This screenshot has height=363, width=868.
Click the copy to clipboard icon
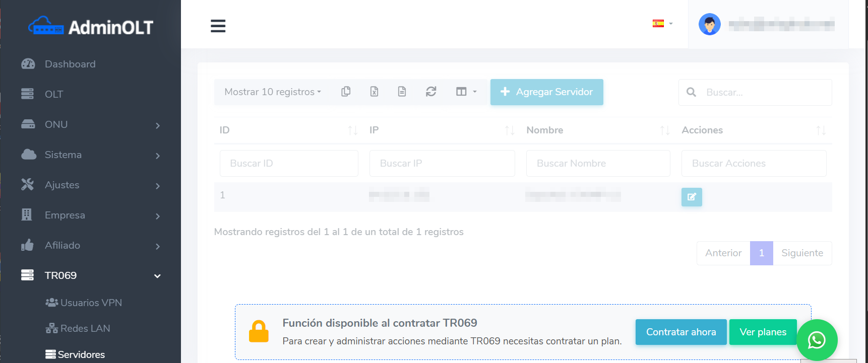click(x=346, y=92)
